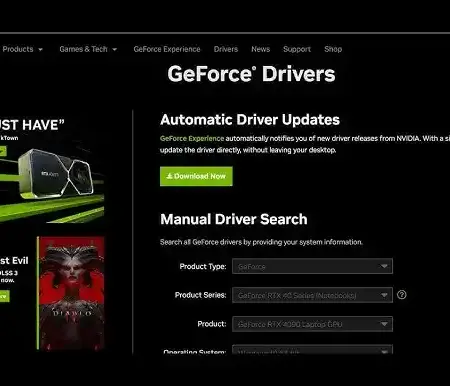Open the Product Series dropdown
Screen dimensions: 450x386
[312, 295]
